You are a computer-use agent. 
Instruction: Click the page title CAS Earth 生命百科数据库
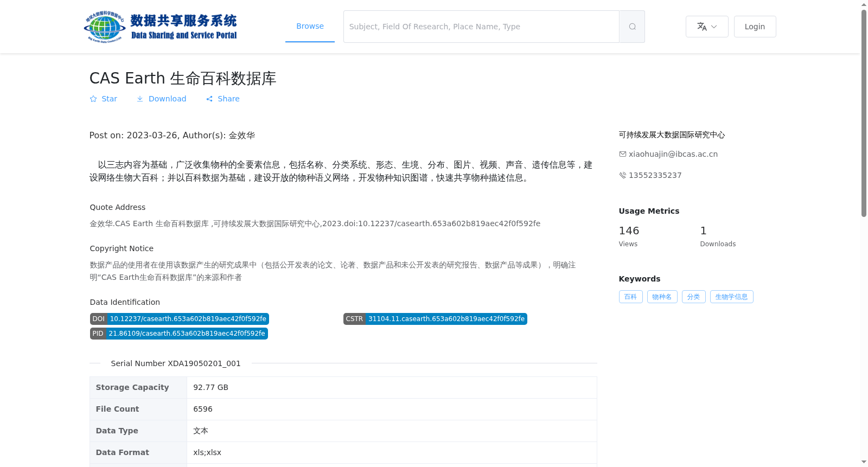[183, 78]
